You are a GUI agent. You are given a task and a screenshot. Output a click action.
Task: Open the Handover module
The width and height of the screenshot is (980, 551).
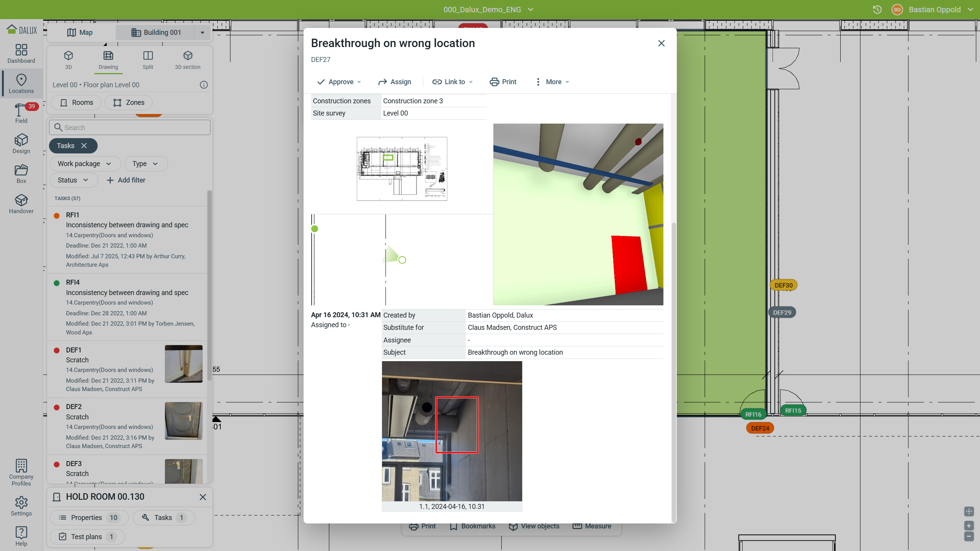click(21, 204)
